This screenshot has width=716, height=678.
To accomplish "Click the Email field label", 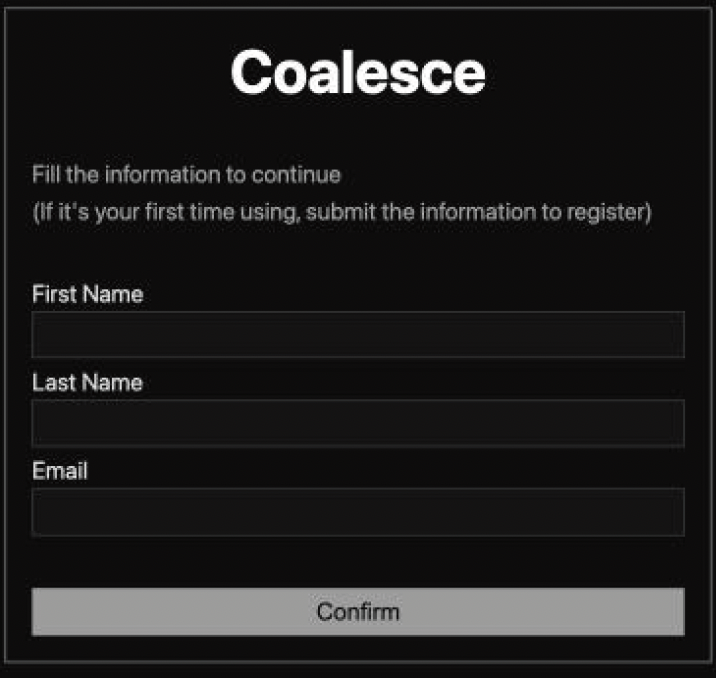I will click(60, 471).
